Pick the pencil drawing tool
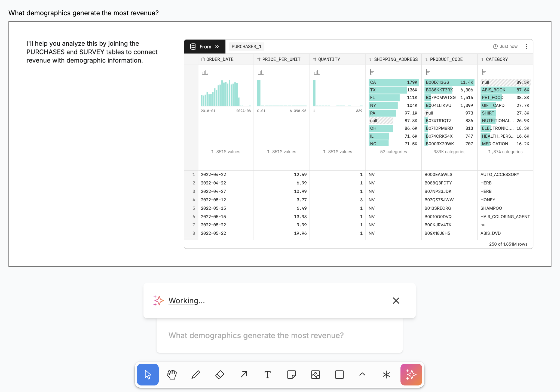560x392 pixels. click(x=195, y=374)
